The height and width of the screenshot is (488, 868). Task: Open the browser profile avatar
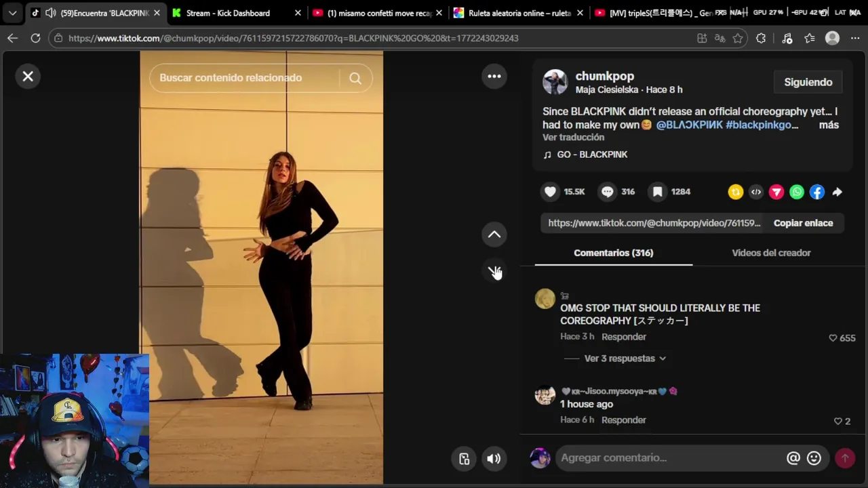[x=833, y=38]
